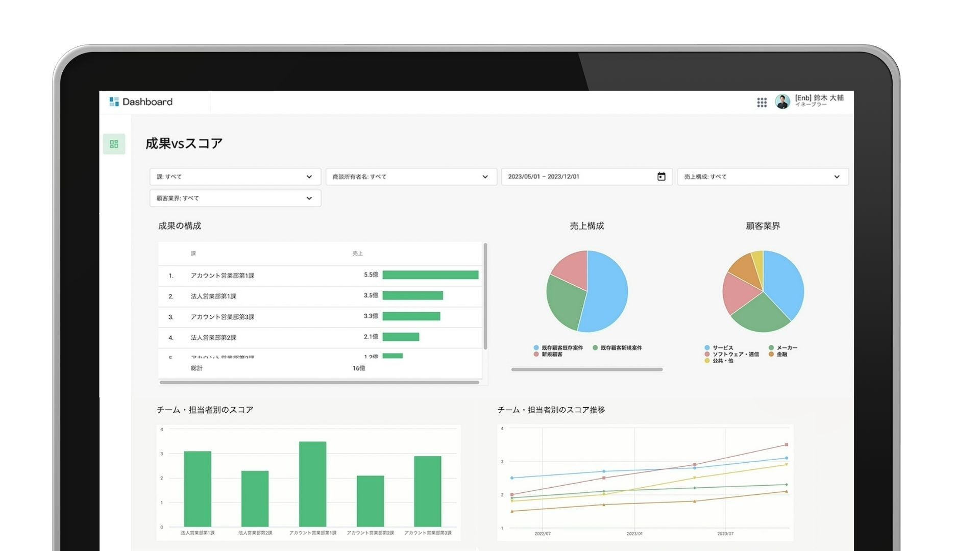
Task: Click the user profile avatar
Action: 782,102
